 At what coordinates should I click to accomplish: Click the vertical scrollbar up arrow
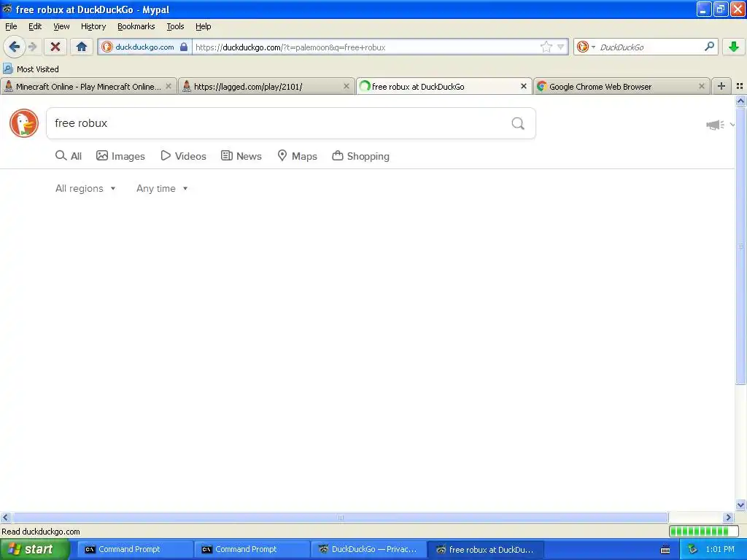pyautogui.click(x=740, y=101)
